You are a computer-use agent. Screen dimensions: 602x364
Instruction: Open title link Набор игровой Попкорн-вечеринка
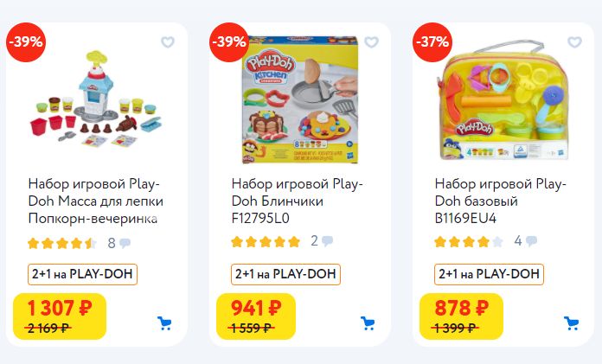point(95,201)
